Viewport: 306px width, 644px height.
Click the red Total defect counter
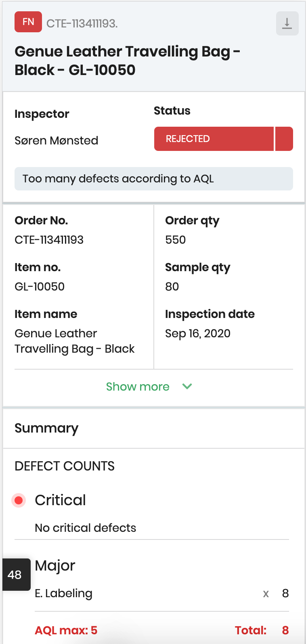point(285,630)
